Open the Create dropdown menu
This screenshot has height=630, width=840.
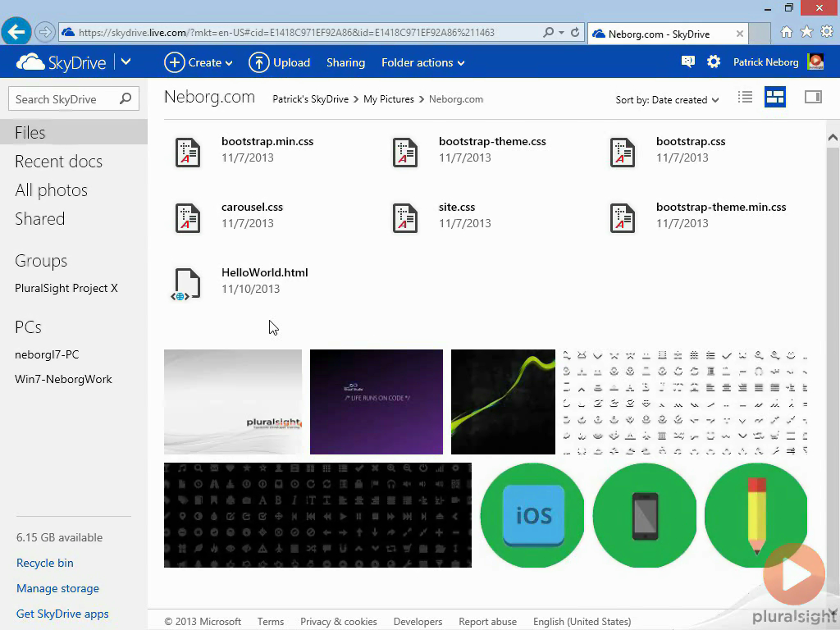pos(199,62)
